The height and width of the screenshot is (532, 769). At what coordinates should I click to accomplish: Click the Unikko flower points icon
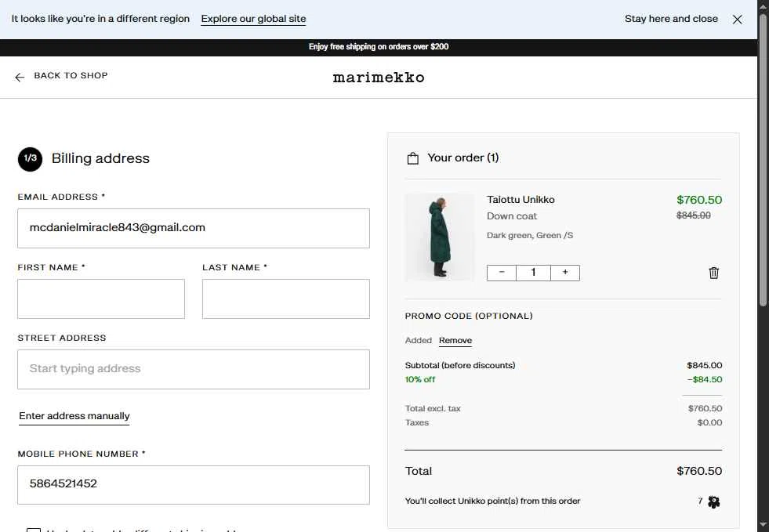714,501
